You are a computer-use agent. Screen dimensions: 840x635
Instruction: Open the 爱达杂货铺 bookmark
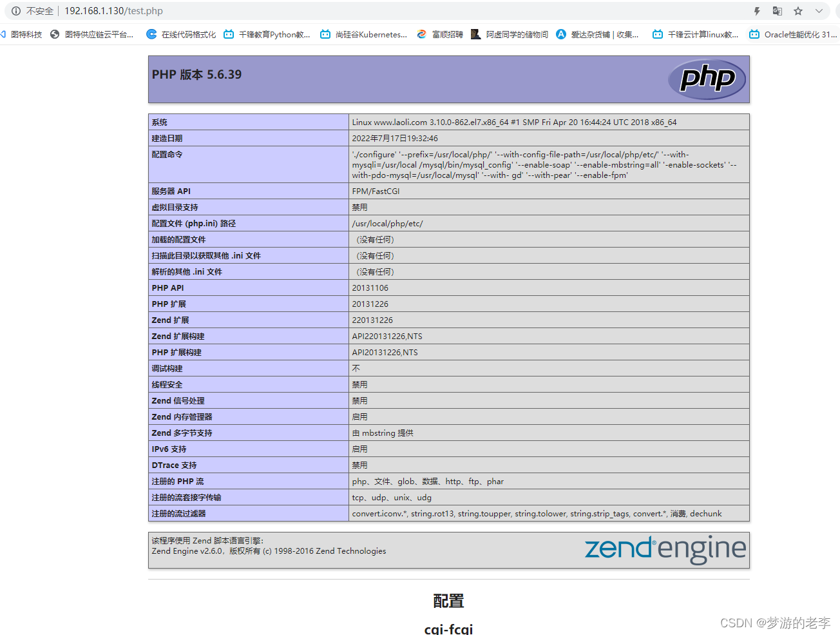(597, 34)
